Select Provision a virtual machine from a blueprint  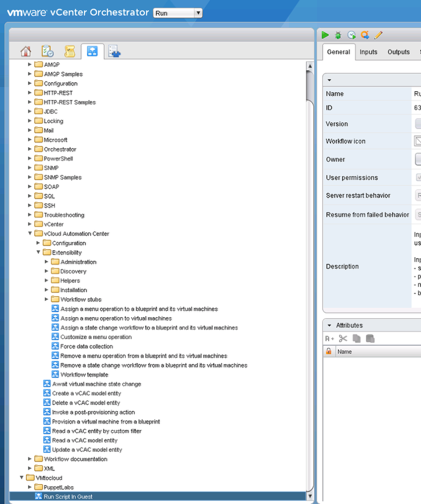(x=106, y=422)
